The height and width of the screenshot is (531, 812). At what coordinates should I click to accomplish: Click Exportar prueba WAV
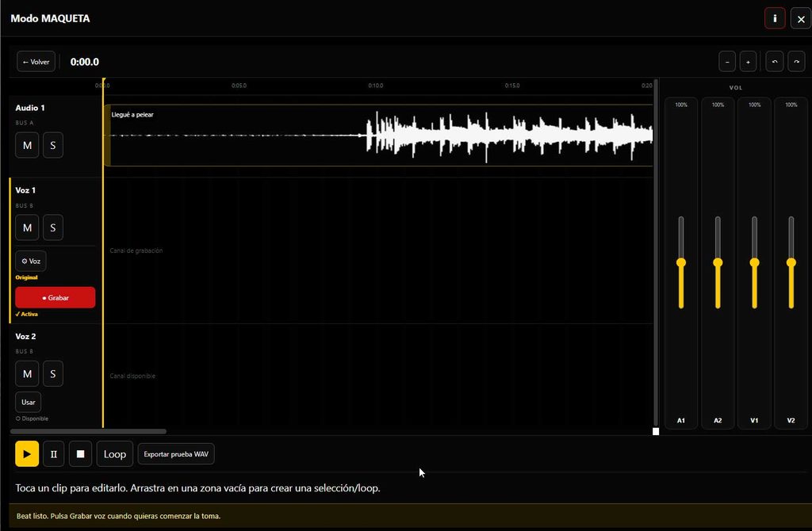(176, 454)
